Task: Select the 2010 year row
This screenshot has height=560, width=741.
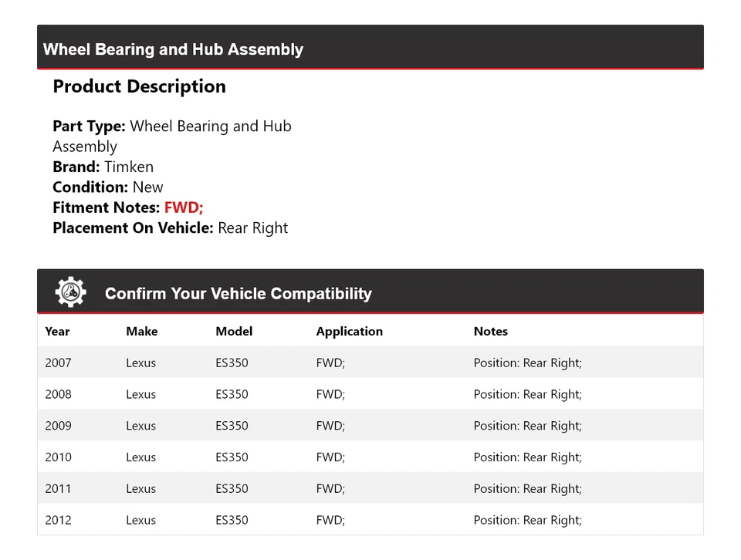Action: click(58, 457)
